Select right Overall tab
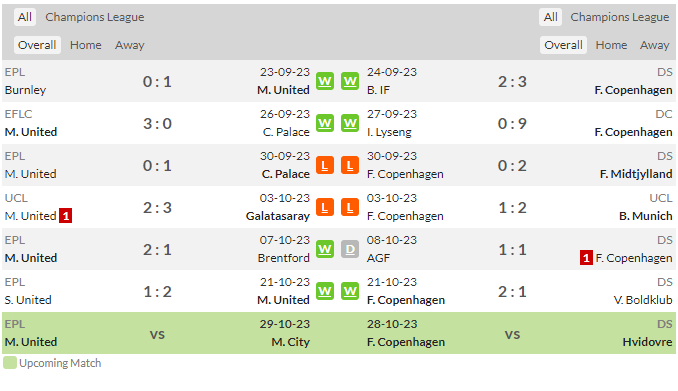 tap(563, 45)
